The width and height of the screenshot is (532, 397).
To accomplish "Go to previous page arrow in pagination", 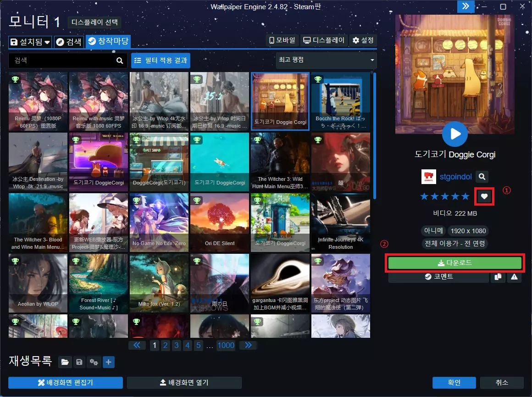I will point(137,345).
